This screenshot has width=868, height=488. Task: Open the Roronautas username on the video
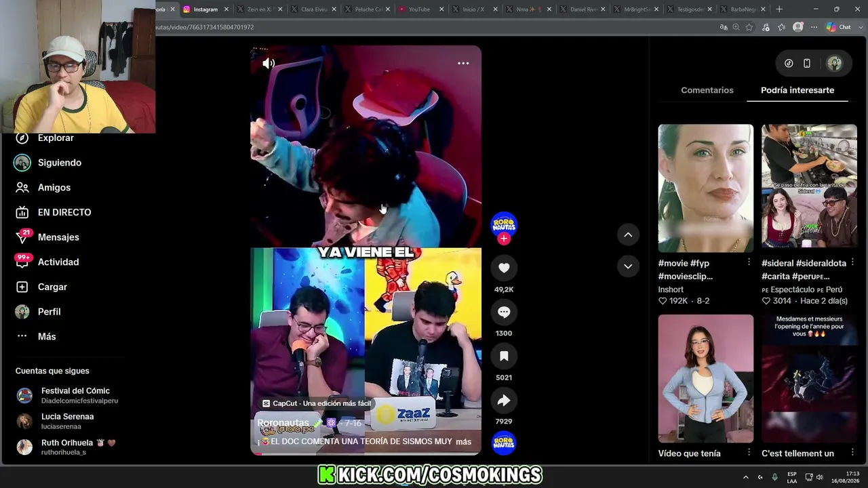pyautogui.click(x=283, y=423)
